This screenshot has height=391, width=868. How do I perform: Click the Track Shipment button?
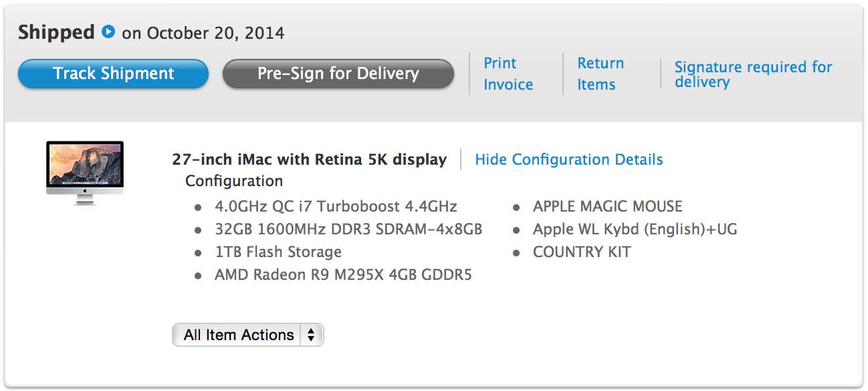[113, 74]
